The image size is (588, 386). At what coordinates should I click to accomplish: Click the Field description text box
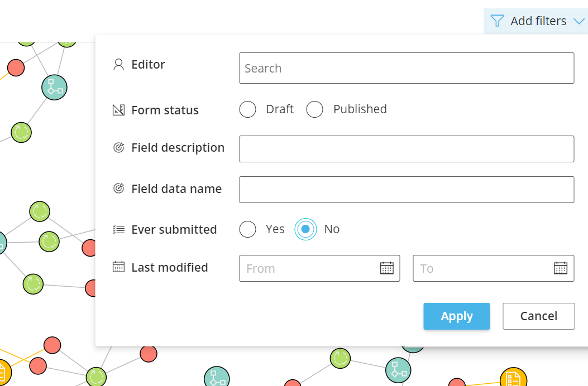tap(407, 149)
